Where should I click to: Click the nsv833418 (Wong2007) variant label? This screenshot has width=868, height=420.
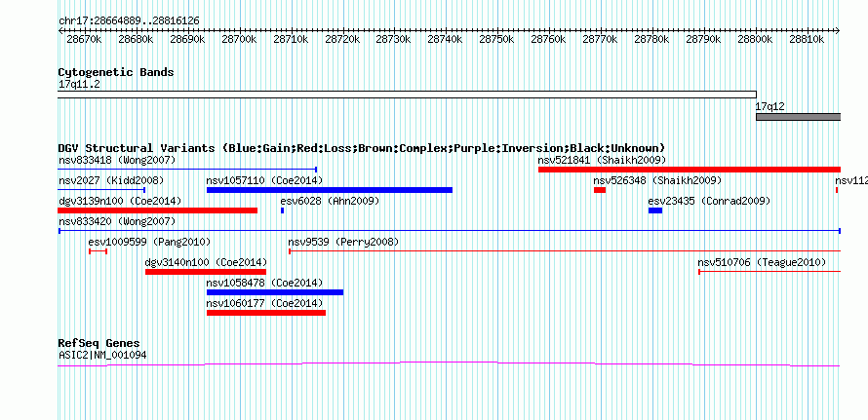tap(117, 161)
